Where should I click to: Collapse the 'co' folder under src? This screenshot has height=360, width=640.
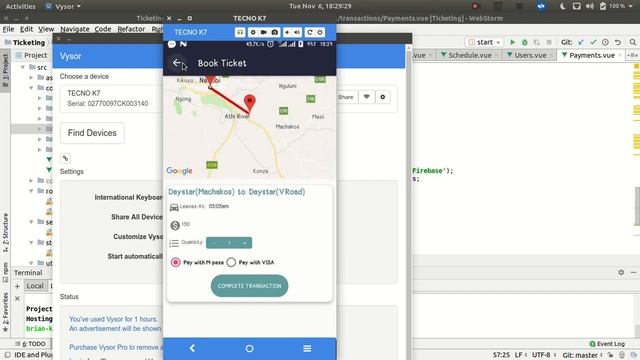(x=31, y=88)
